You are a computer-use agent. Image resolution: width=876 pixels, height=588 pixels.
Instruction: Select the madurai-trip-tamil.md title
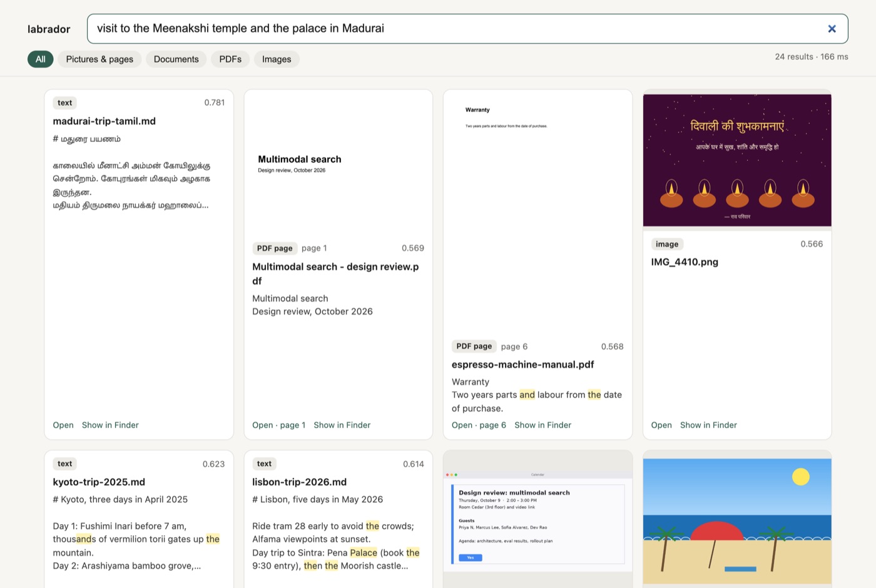coord(104,121)
